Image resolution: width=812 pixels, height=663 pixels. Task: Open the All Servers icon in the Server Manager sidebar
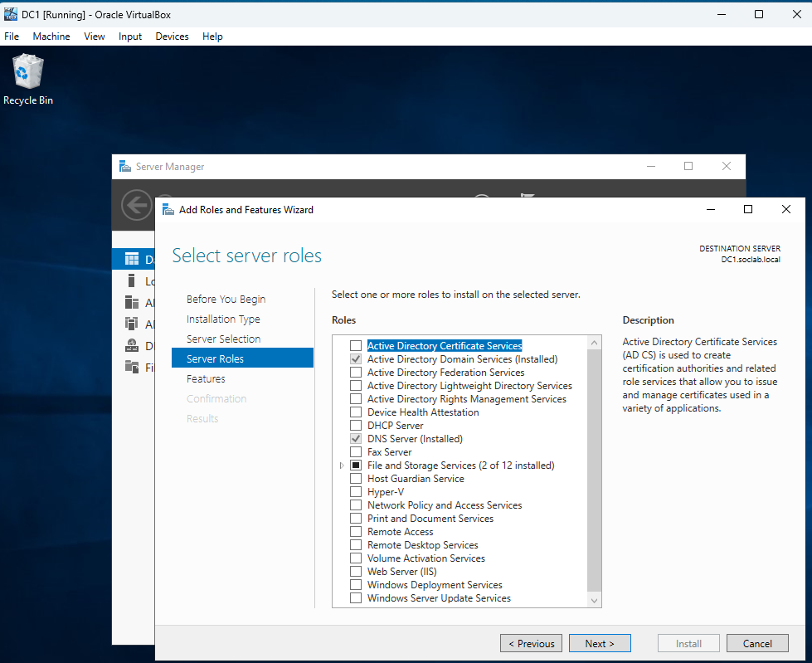click(x=132, y=303)
